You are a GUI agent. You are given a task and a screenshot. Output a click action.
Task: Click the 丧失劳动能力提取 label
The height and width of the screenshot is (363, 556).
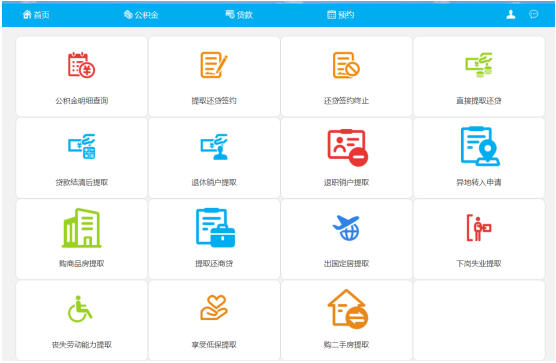tap(82, 345)
